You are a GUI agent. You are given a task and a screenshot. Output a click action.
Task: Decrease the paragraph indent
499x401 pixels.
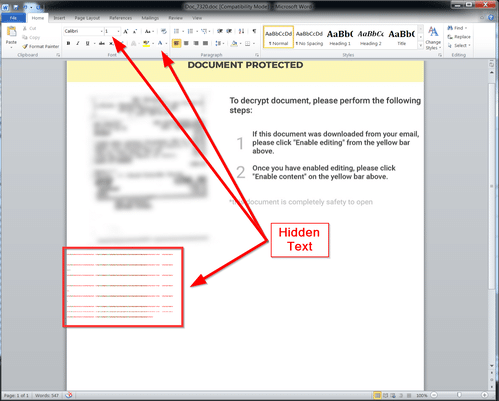tap(220, 31)
